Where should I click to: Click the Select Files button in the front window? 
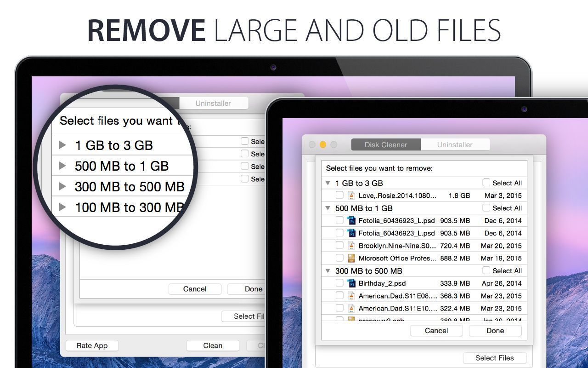click(x=495, y=357)
